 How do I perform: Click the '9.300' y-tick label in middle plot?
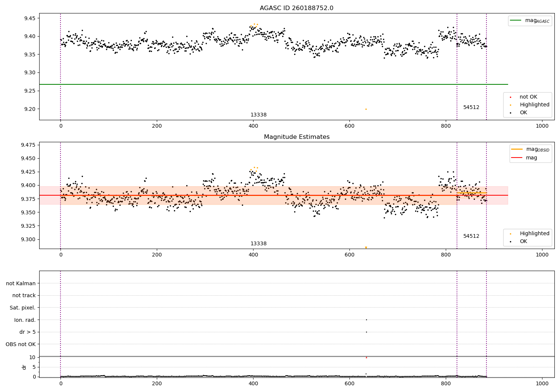pos(28,240)
